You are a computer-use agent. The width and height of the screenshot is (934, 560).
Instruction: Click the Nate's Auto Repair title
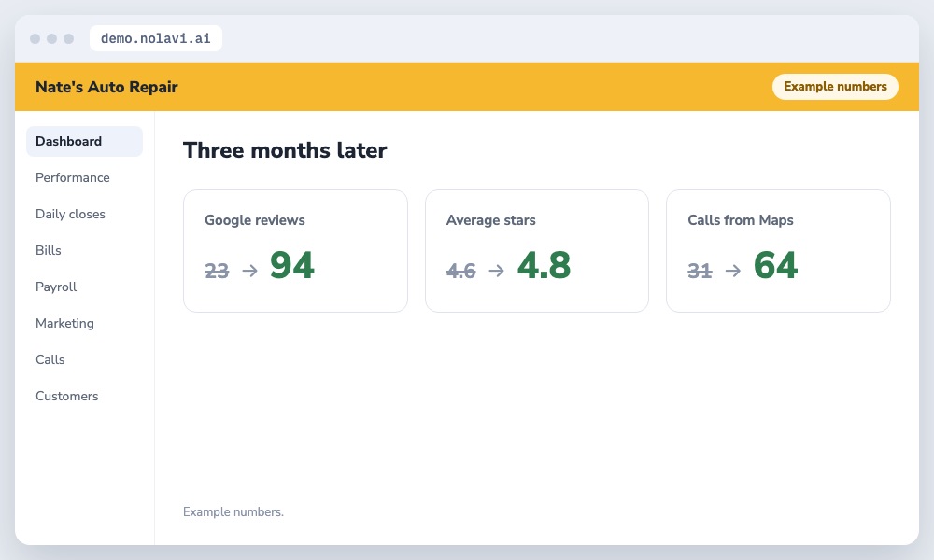pyautogui.click(x=106, y=87)
